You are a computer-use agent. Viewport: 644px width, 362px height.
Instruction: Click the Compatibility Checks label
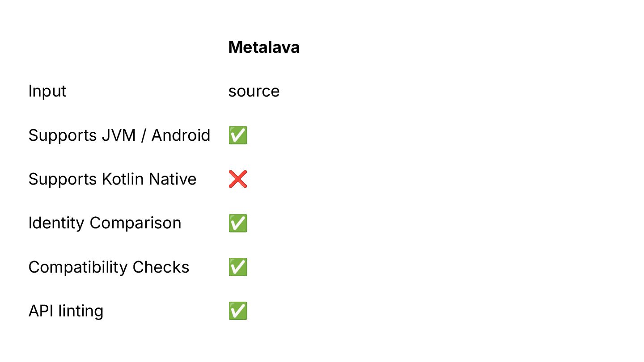(x=109, y=267)
